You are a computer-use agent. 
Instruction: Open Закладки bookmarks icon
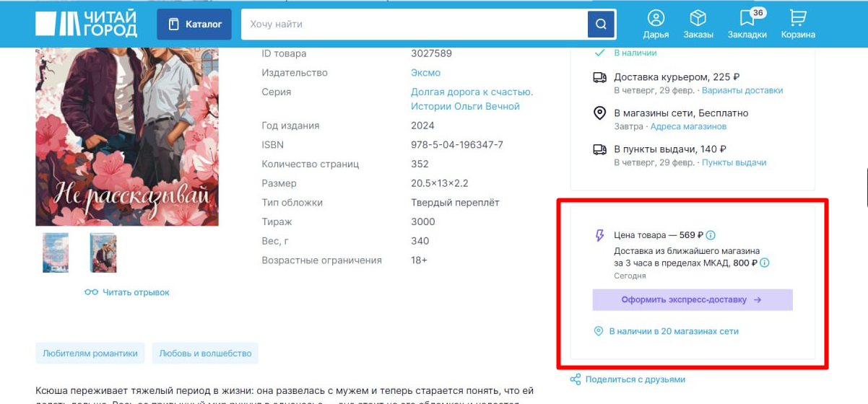[747, 19]
